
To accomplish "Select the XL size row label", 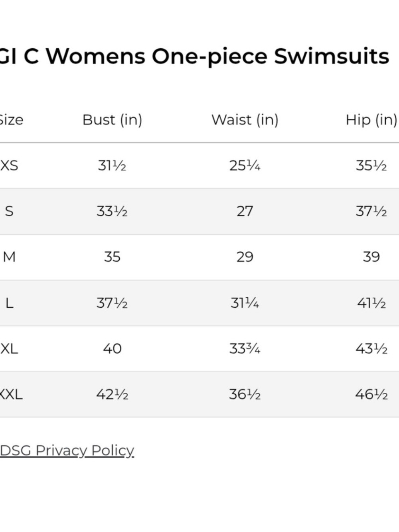I will click(x=9, y=349).
